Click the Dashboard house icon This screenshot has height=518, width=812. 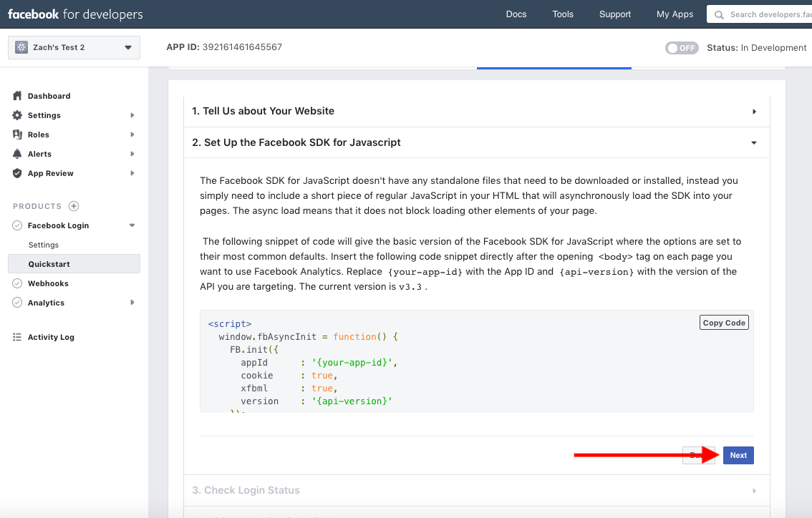17,96
